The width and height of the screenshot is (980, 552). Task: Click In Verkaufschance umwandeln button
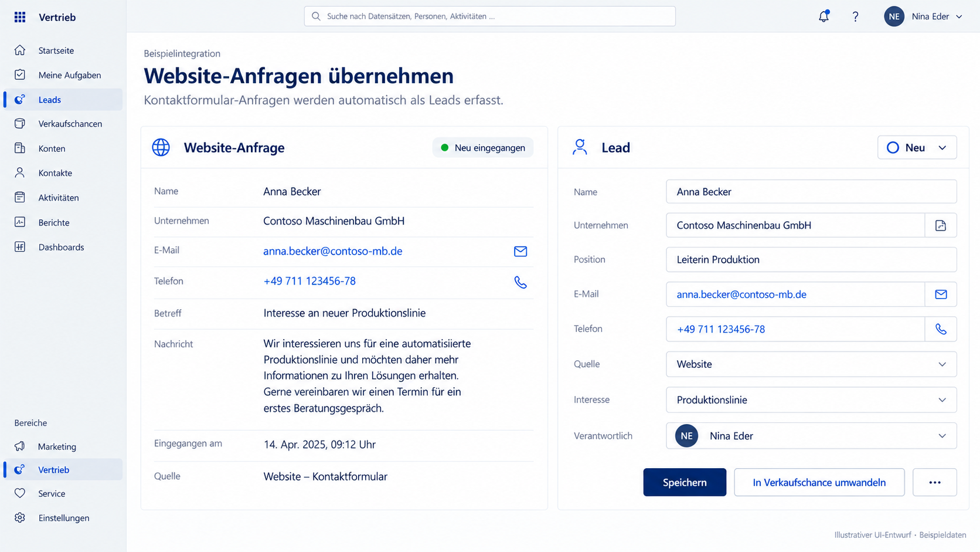point(819,482)
